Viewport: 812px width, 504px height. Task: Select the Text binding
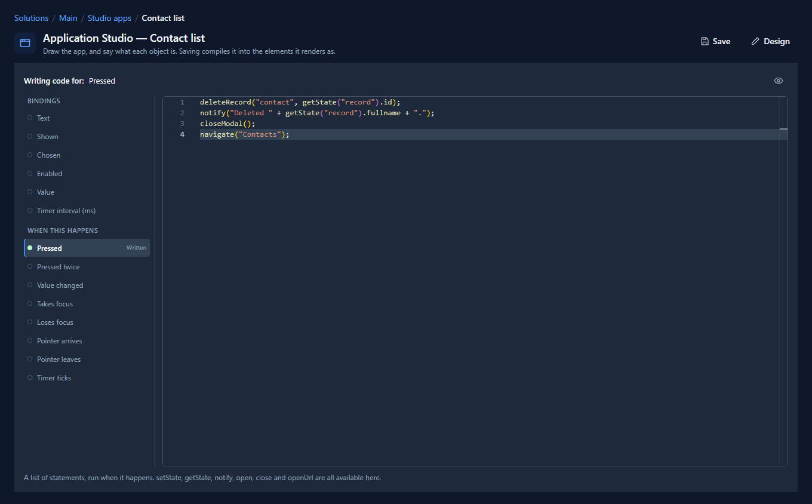[87, 118]
